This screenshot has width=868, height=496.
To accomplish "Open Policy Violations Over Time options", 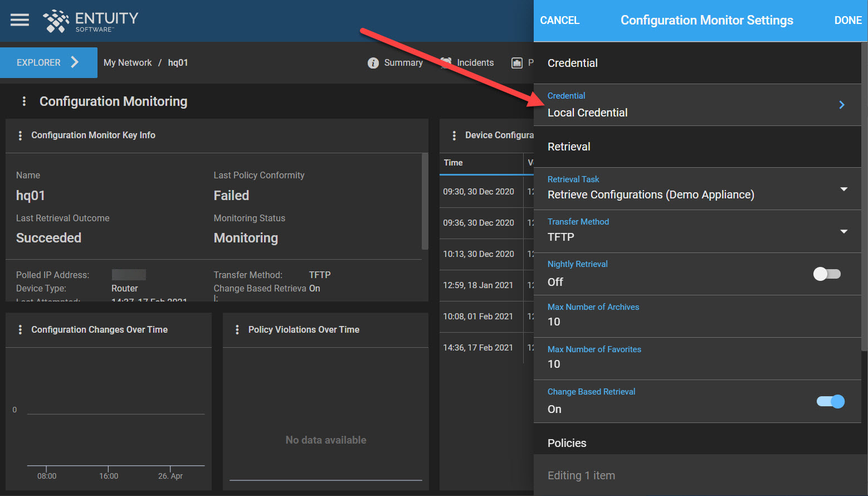I will [237, 330].
